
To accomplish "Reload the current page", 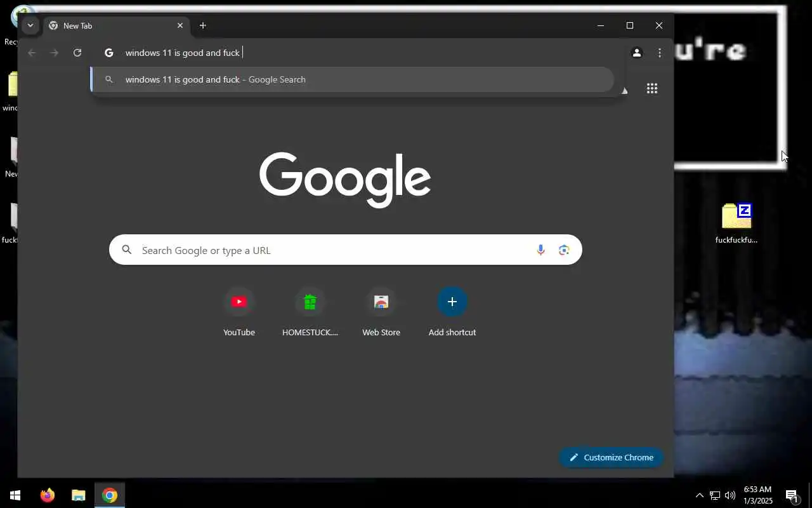I will pyautogui.click(x=77, y=53).
